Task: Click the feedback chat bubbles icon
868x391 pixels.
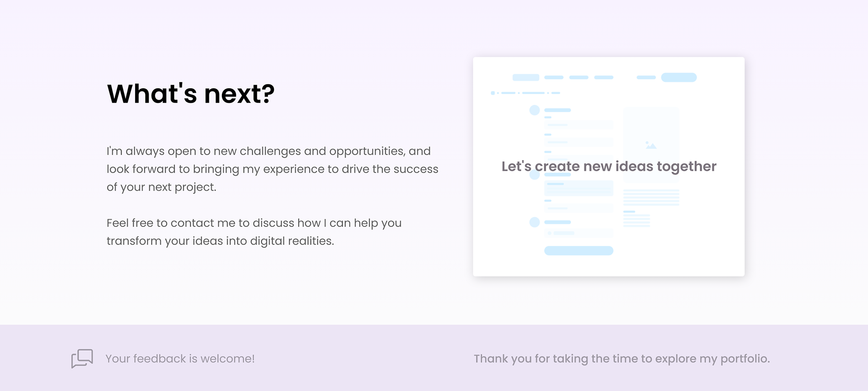Action: click(82, 358)
